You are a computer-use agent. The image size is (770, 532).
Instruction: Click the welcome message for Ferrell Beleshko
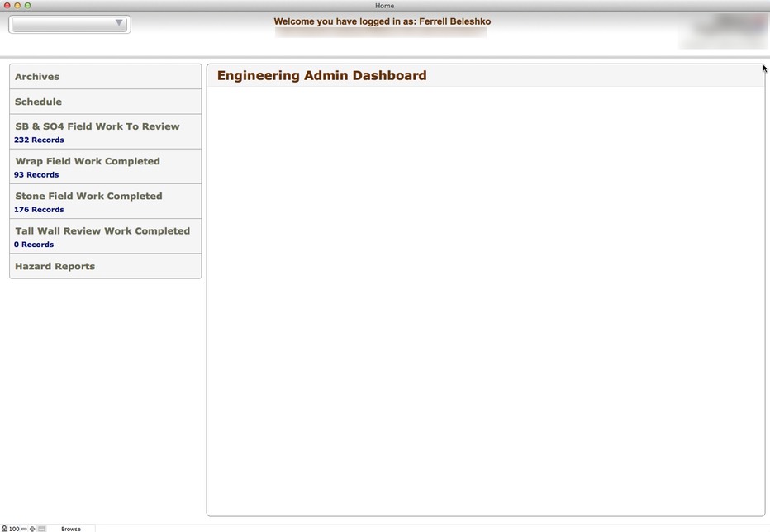tap(382, 21)
